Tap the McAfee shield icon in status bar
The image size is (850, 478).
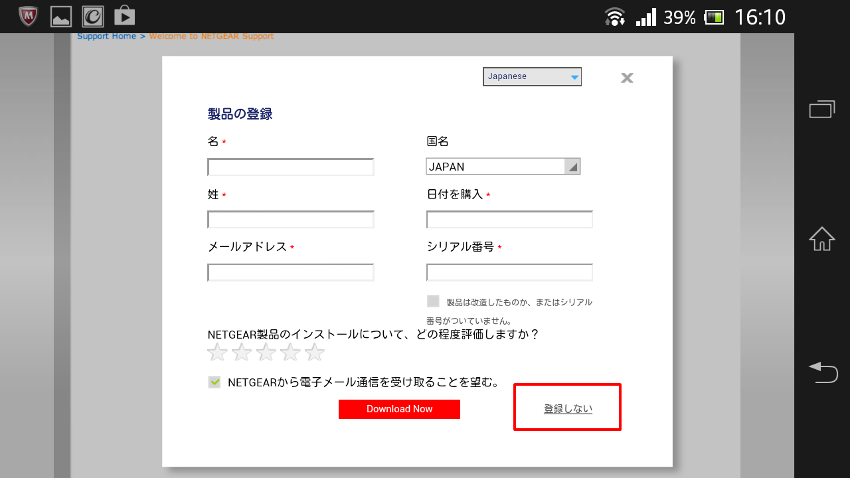coord(28,16)
